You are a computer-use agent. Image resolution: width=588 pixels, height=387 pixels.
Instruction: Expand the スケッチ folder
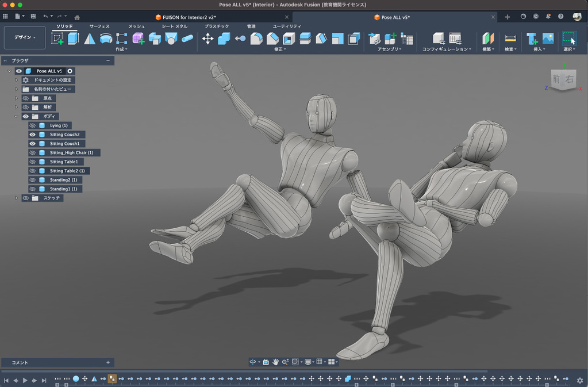[16, 198]
